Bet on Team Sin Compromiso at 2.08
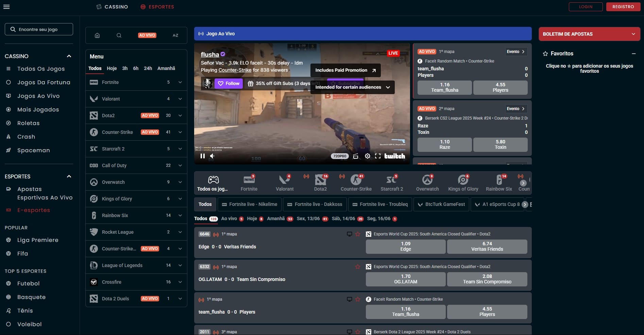 point(487,279)
